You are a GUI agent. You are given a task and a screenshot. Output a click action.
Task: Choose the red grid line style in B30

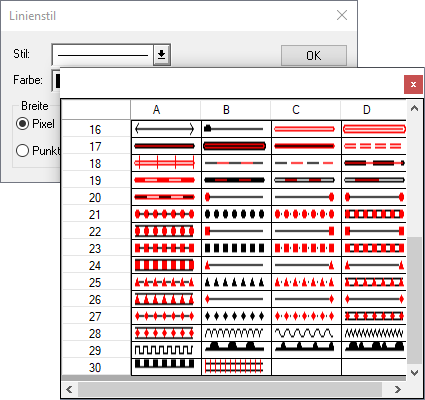pyautogui.click(x=236, y=367)
